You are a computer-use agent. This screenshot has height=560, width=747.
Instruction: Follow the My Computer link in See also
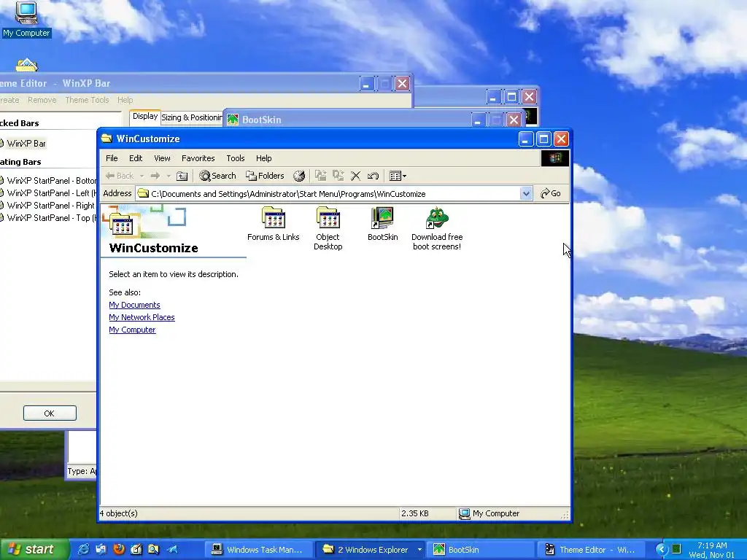[132, 330]
